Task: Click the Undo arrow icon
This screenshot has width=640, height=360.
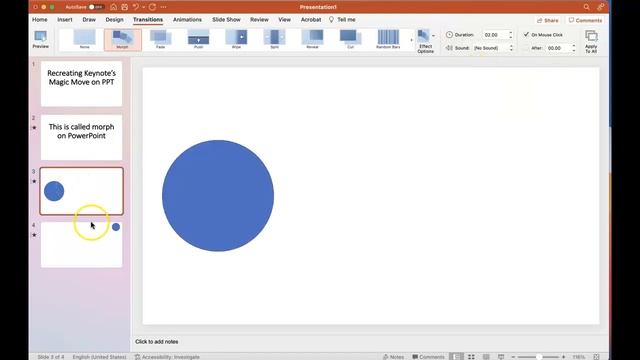Action: [x=136, y=7]
